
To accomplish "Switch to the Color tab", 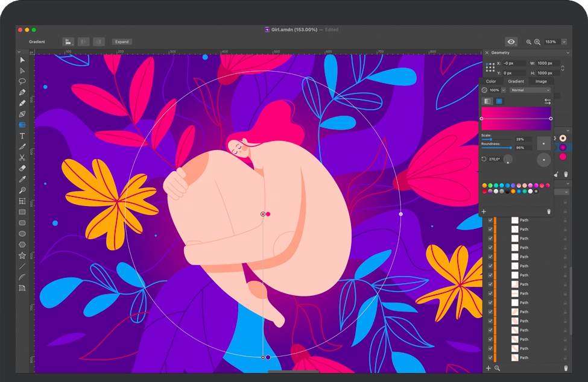I will [x=491, y=81].
